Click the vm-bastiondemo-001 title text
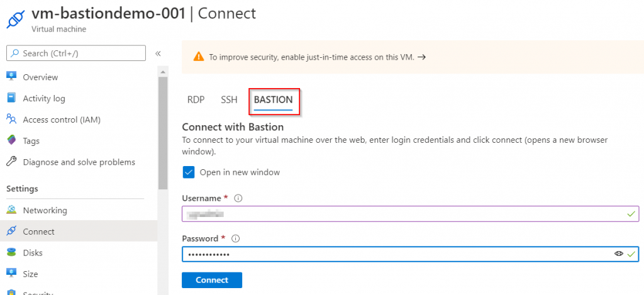The width and height of the screenshot is (644, 295). 108,14
